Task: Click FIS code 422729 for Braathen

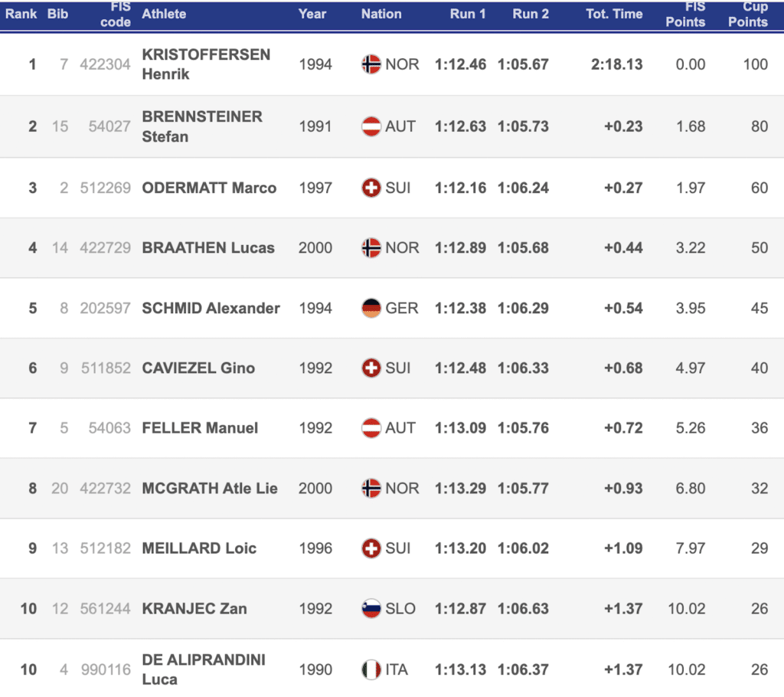Action: pos(105,248)
